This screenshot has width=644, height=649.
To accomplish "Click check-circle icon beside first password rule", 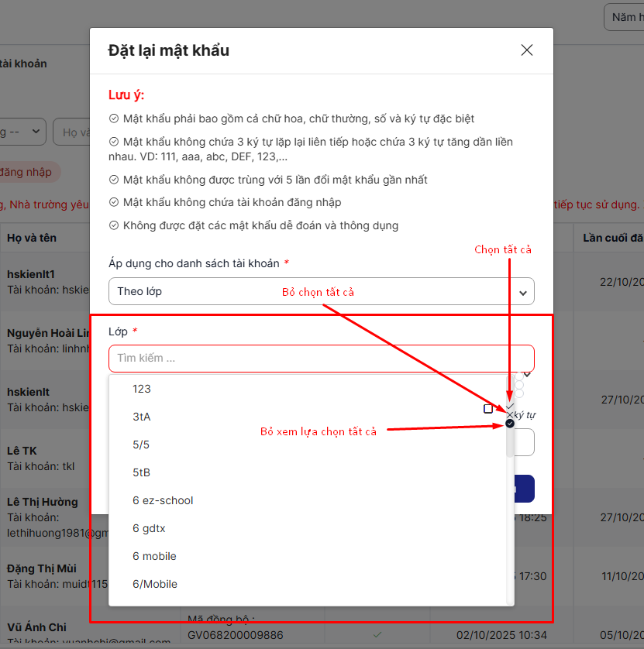I will pyautogui.click(x=114, y=119).
